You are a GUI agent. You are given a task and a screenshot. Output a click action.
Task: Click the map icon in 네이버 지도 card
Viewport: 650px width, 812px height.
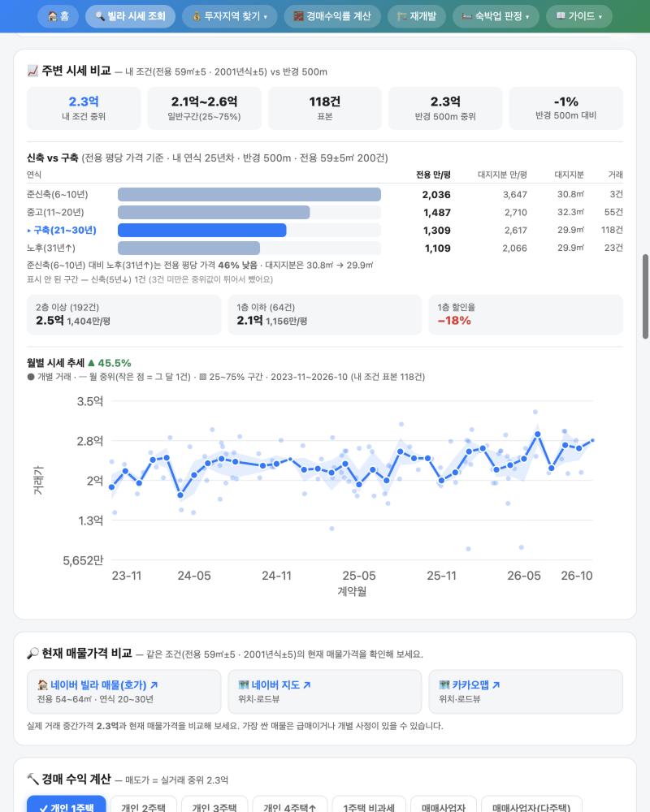point(244,685)
